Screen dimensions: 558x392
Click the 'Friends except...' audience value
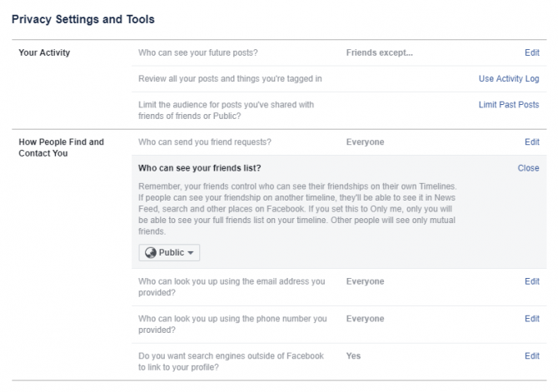pos(379,52)
